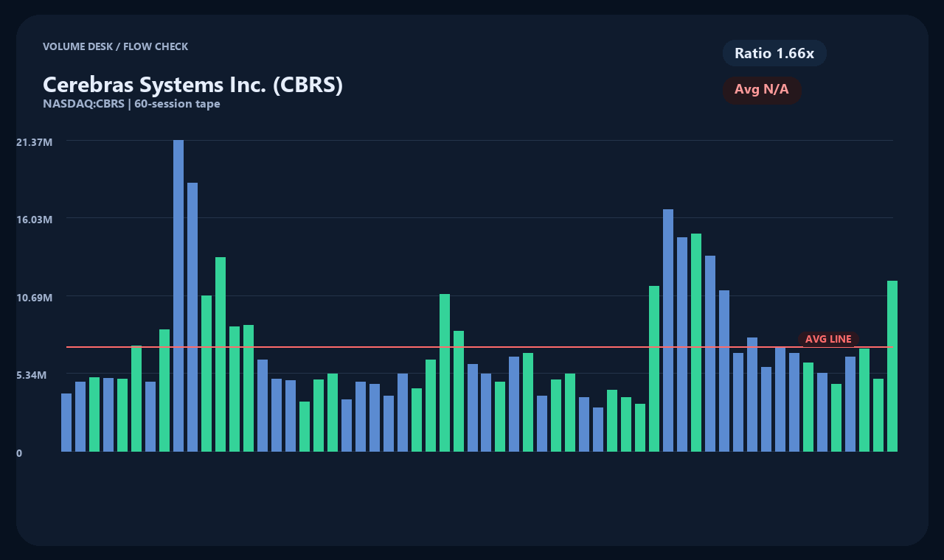
Task: Click the NASDAQ:CBRS | 60-session tape subtitle
Action: pos(131,104)
